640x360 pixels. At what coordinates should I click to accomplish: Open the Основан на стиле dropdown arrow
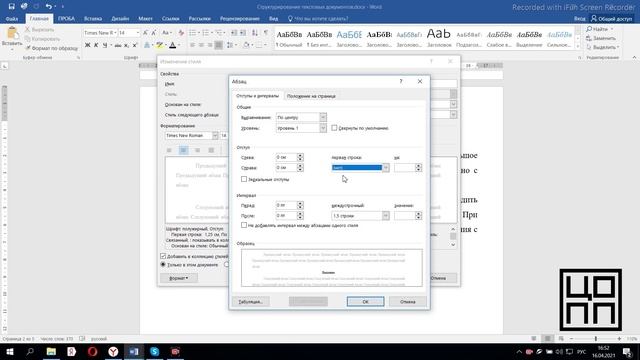pos(453,104)
